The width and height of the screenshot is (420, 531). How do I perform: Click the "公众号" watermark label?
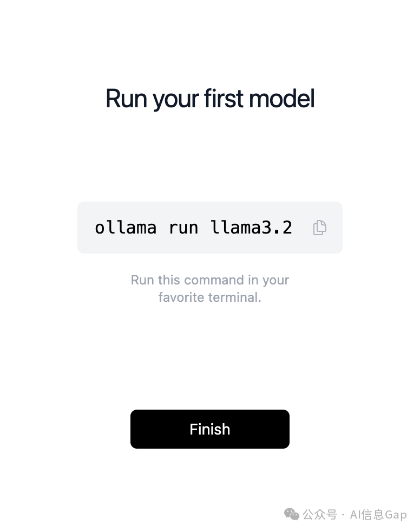tap(320, 514)
